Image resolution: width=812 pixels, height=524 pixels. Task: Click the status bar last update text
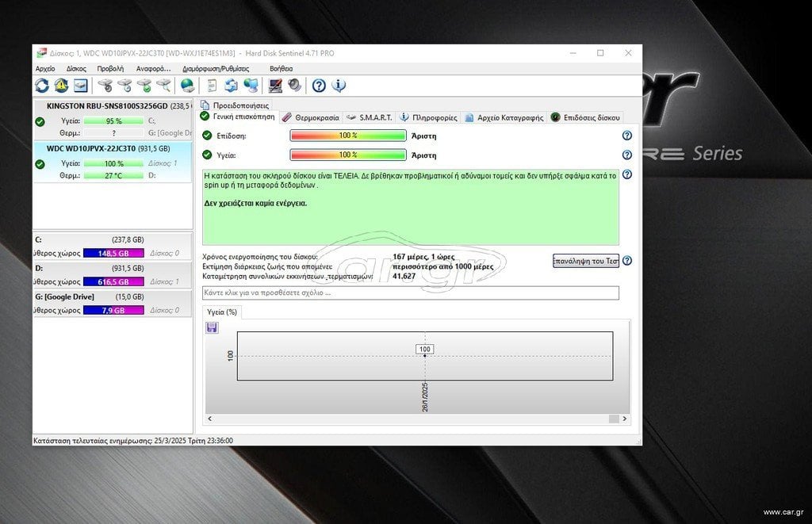click(133, 441)
